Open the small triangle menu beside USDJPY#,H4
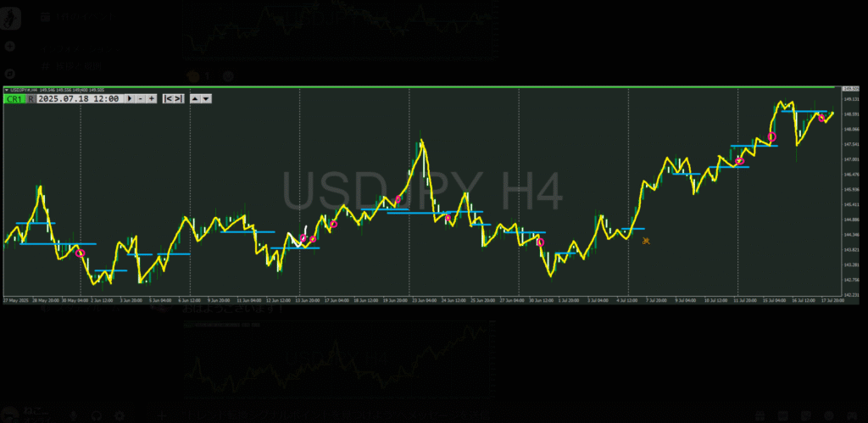This screenshot has height=423, width=868. (x=6, y=90)
